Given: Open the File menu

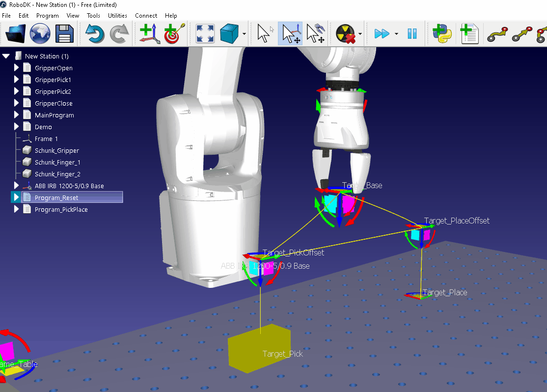Looking at the screenshot, I should (x=6, y=16).
